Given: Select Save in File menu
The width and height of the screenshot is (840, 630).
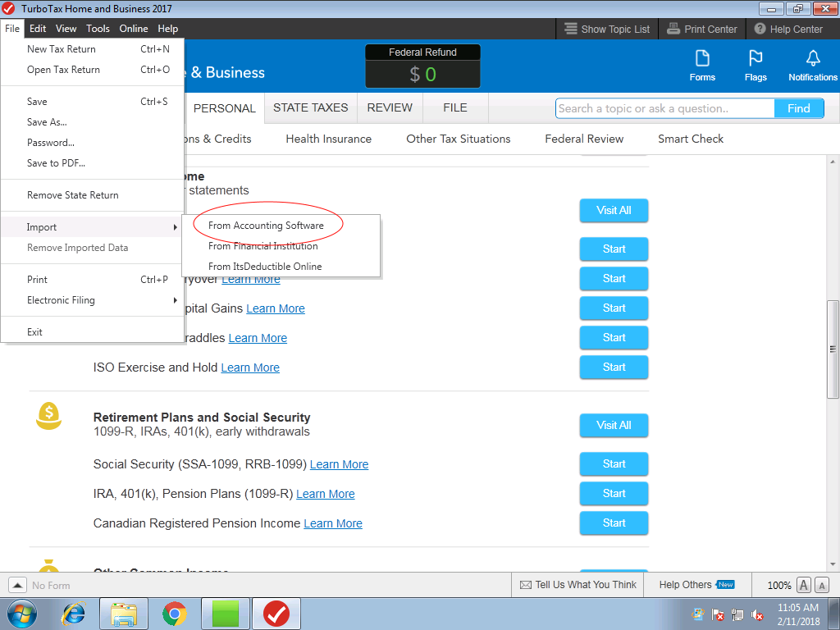Looking at the screenshot, I should click(92, 101).
